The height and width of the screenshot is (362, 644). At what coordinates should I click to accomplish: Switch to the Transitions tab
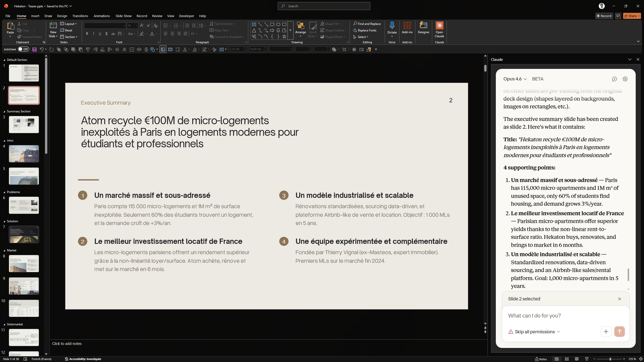click(80, 16)
